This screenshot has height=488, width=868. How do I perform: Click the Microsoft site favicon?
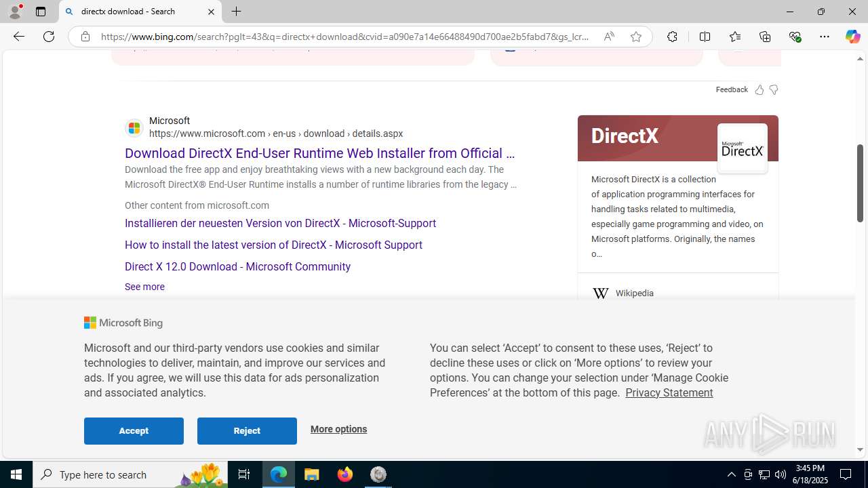pyautogui.click(x=134, y=127)
